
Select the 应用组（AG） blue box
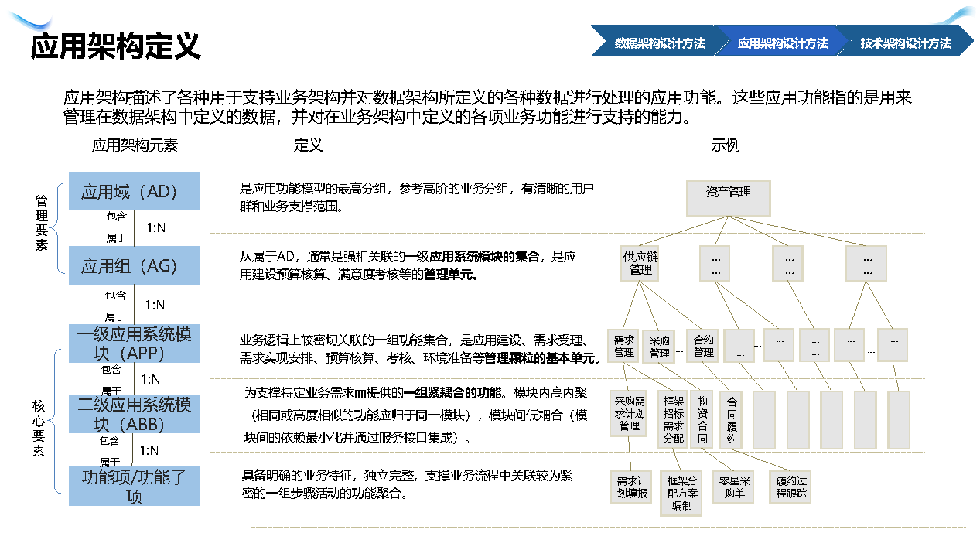[134, 266]
